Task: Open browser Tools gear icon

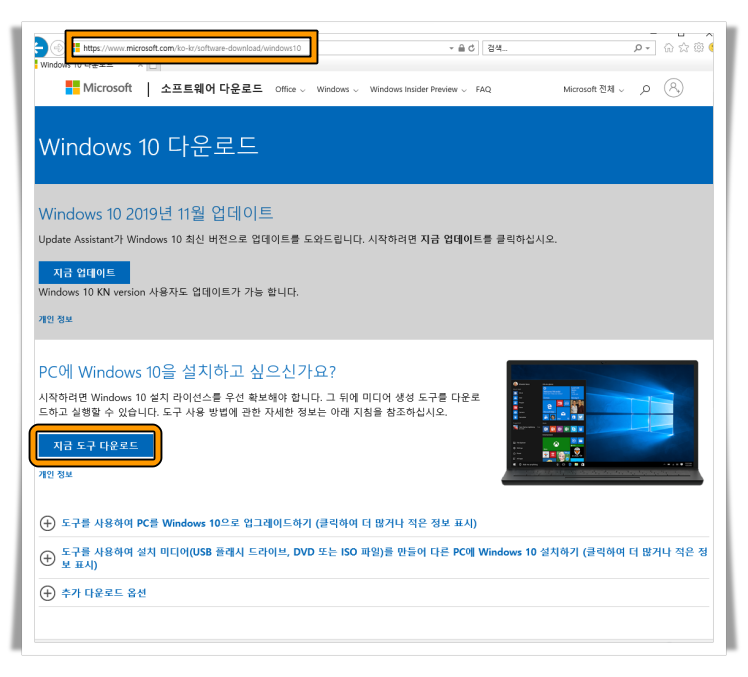Action: (x=699, y=48)
